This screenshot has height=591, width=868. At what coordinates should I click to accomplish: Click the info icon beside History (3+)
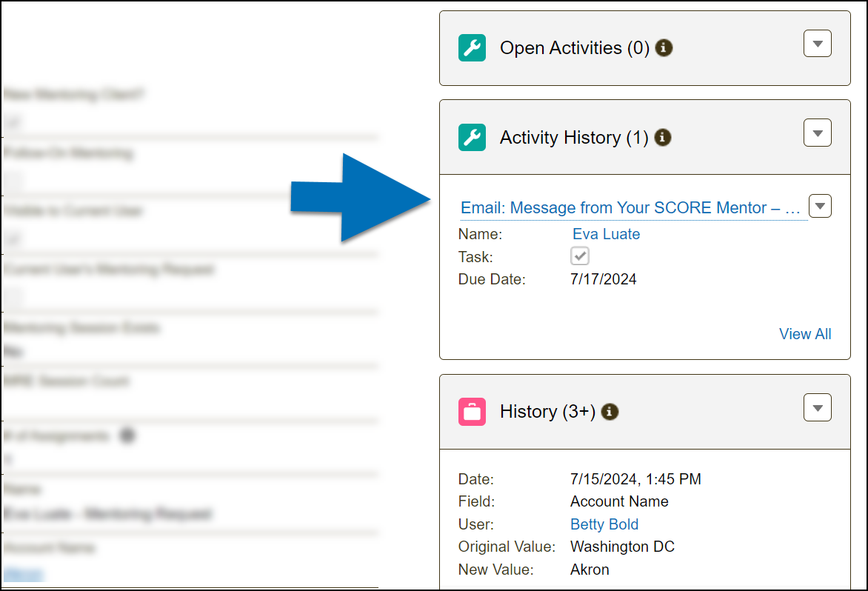(x=609, y=411)
